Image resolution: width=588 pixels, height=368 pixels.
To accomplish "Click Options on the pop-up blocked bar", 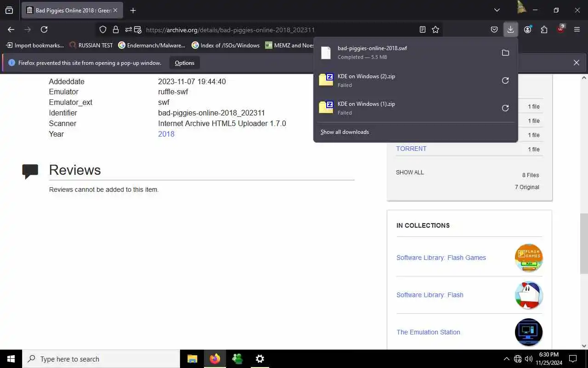I will click(x=185, y=63).
